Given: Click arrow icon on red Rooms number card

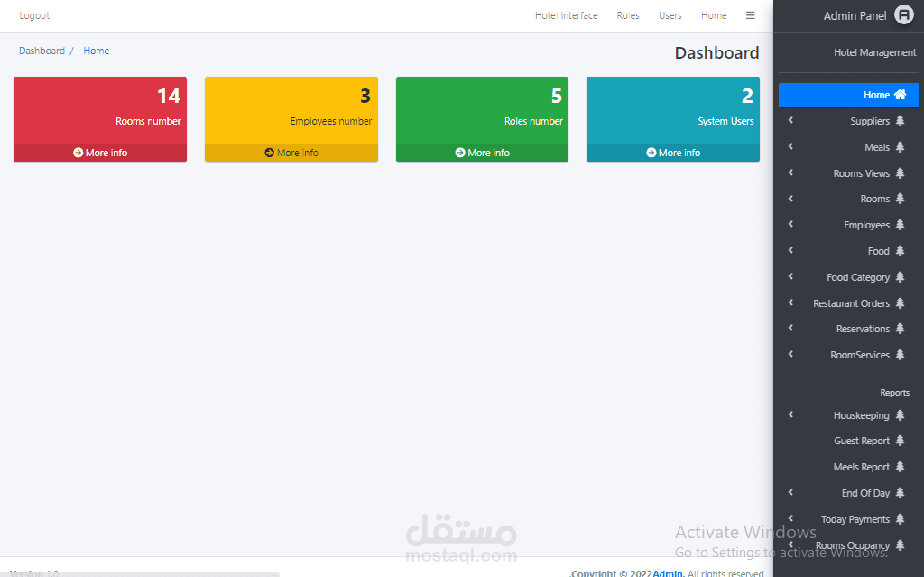Looking at the screenshot, I should [78, 153].
